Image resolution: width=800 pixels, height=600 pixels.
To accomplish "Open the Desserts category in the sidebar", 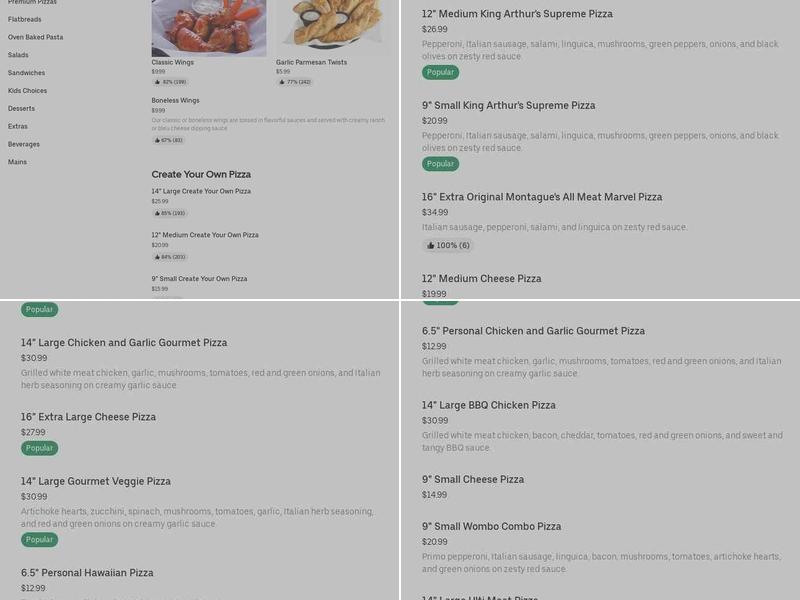I will [x=20, y=108].
